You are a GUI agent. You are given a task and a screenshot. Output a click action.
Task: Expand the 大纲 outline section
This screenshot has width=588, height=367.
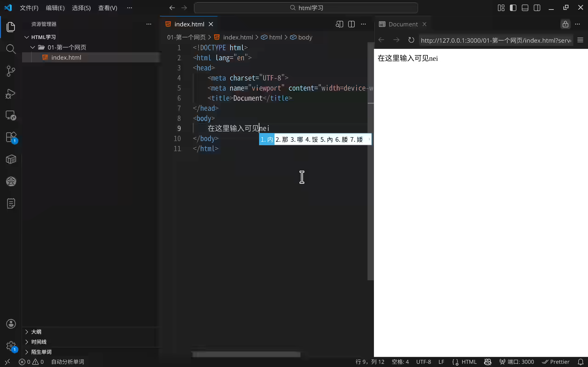click(x=36, y=332)
